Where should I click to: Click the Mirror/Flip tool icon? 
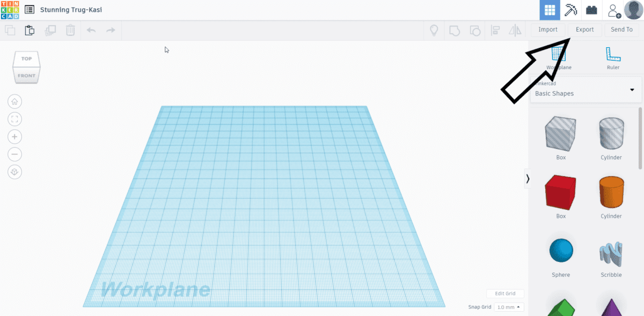pos(515,30)
